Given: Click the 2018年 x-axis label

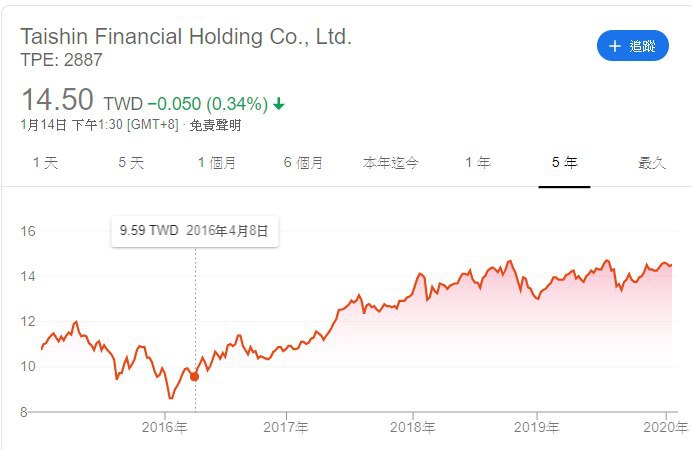Looking at the screenshot, I should click(413, 428).
